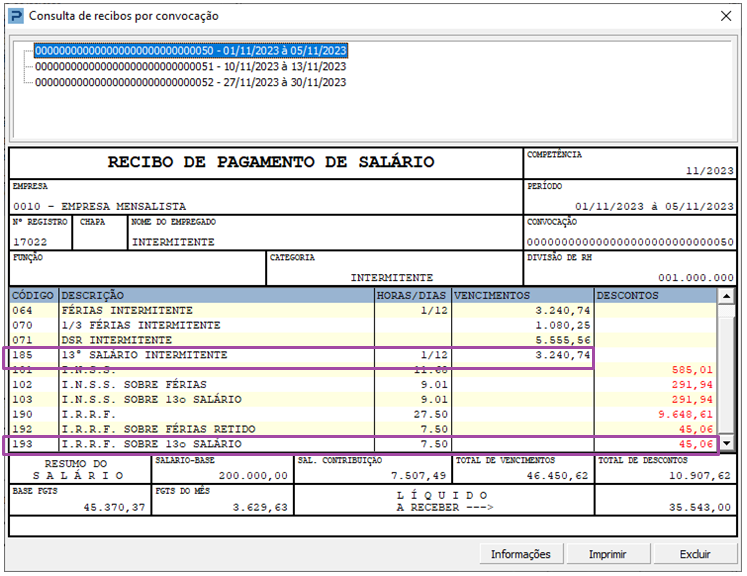Image resolution: width=747 pixels, height=576 pixels.
Task: Select convocation ending 051 from 10/11/2023
Action: (x=191, y=66)
